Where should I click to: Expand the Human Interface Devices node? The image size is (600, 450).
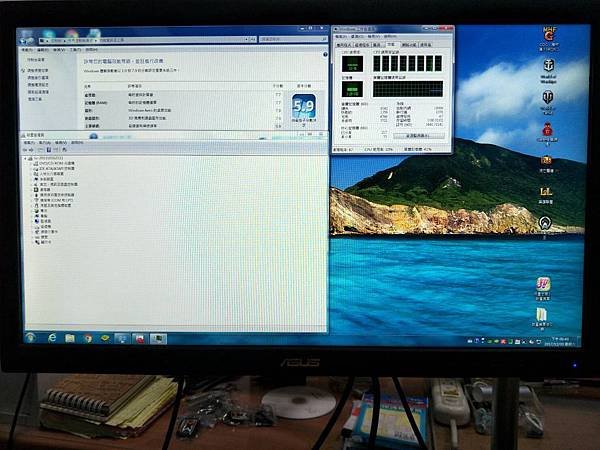(31, 174)
